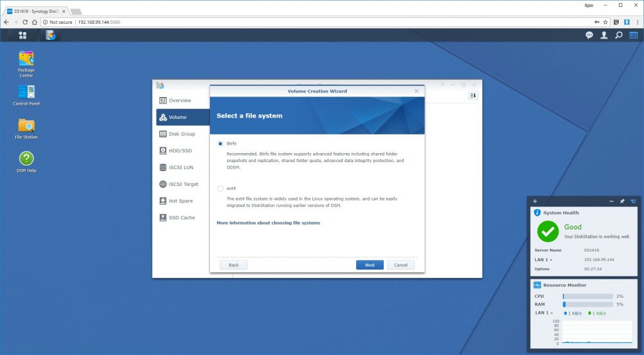The width and height of the screenshot is (644, 355).
Task: Launch the File Station desktop icon
Action: click(26, 129)
